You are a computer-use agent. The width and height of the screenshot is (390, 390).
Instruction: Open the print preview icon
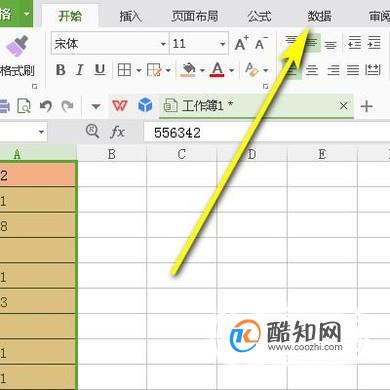(24, 106)
